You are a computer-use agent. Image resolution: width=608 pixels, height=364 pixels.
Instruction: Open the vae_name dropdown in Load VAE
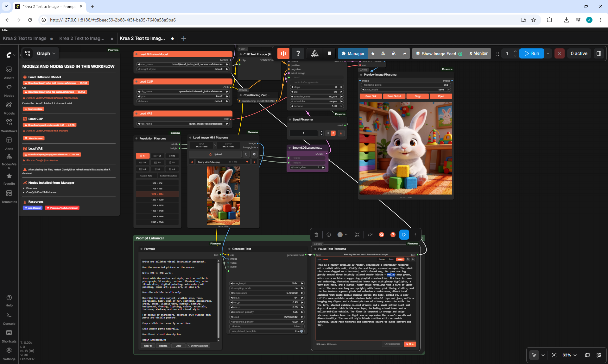click(183, 124)
